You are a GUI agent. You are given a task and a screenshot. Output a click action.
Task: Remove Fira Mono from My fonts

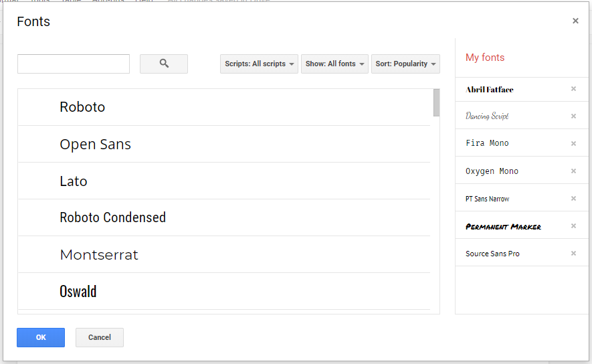tap(573, 143)
